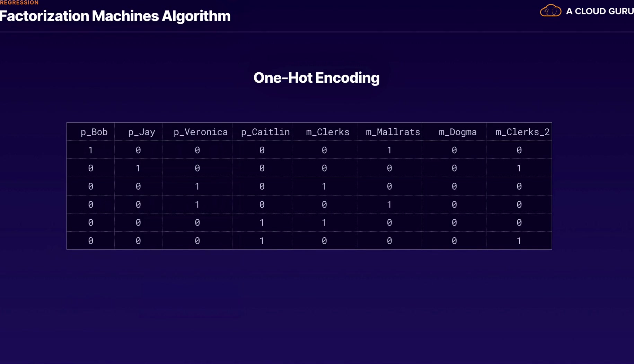This screenshot has width=634, height=364.
Task: Select the p_Bob column header
Action: [94, 132]
